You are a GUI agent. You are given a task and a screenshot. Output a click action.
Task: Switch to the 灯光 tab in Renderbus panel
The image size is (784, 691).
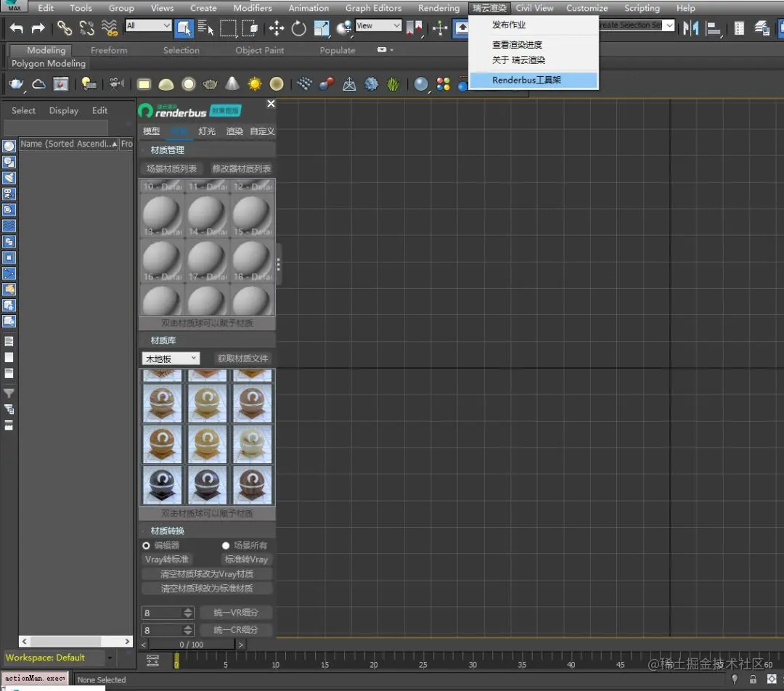coord(206,131)
